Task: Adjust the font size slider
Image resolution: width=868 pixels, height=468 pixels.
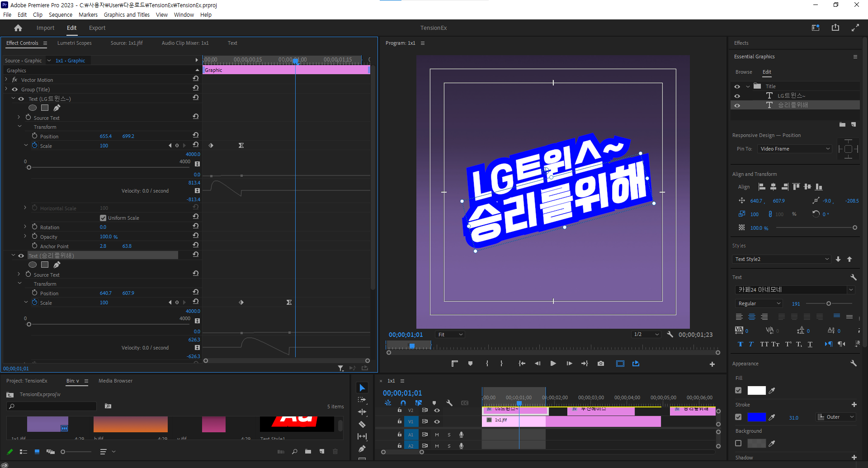Action: pyautogui.click(x=829, y=303)
